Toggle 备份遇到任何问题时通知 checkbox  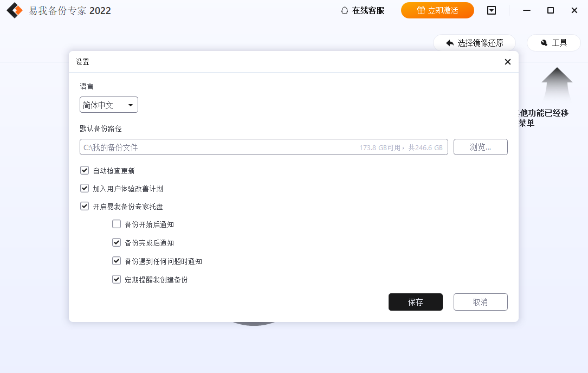point(117,261)
